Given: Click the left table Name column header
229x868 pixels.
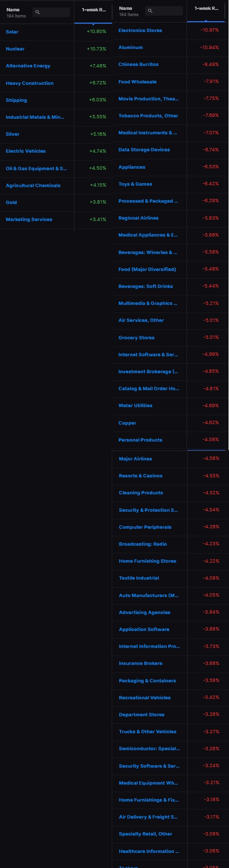Looking at the screenshot, I should tap(13, 10).
